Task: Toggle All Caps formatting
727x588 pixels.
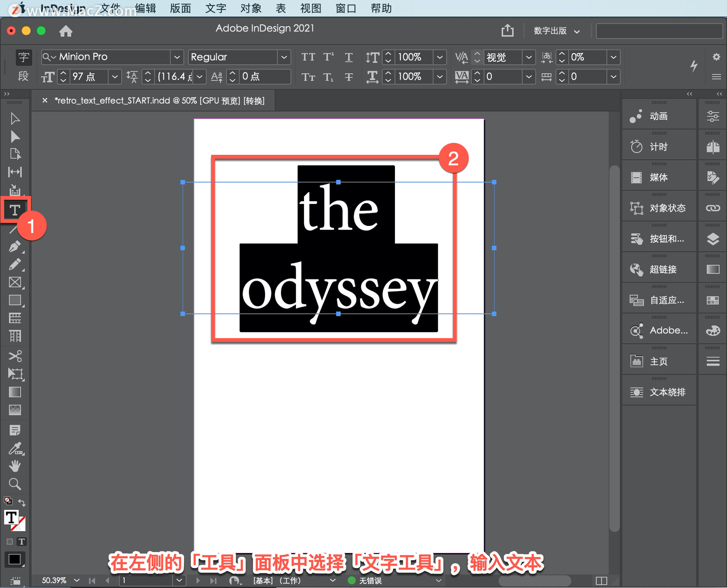Action: 308,57
